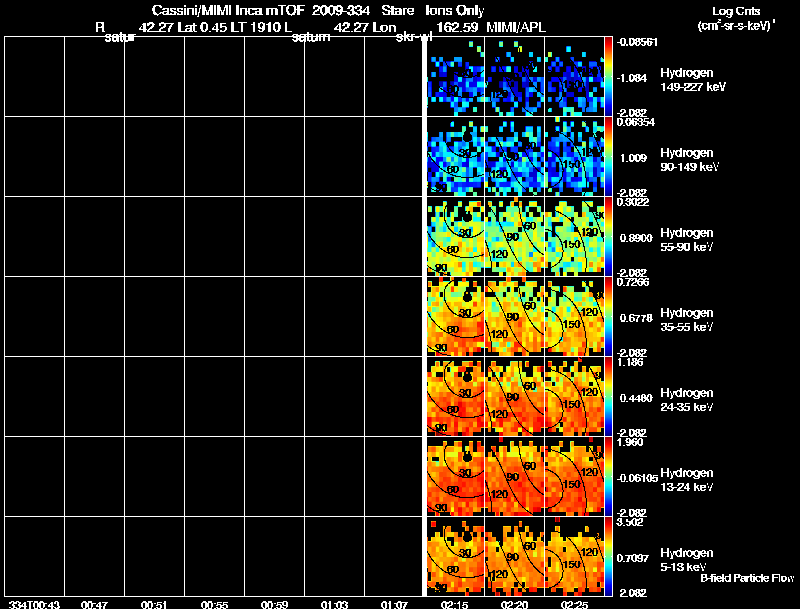Pick the 35-55 keV hydrogen image at 02:25

click(574, 317)
